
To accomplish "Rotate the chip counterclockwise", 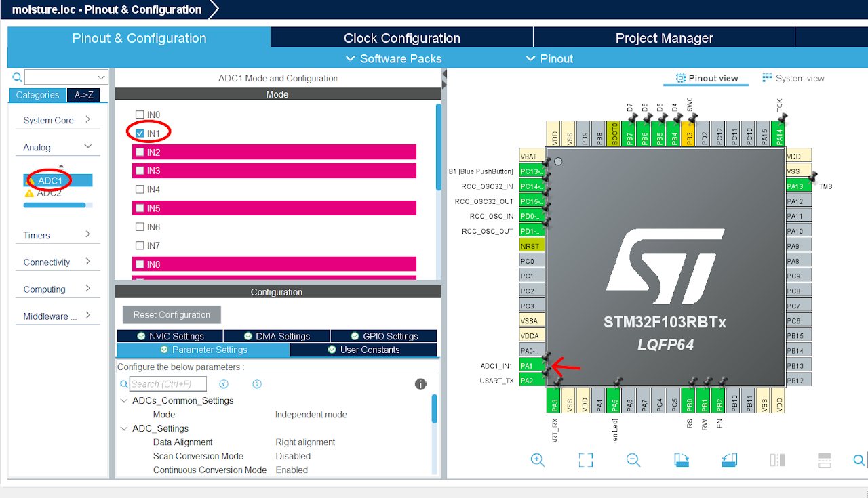I will pos(729,459).
